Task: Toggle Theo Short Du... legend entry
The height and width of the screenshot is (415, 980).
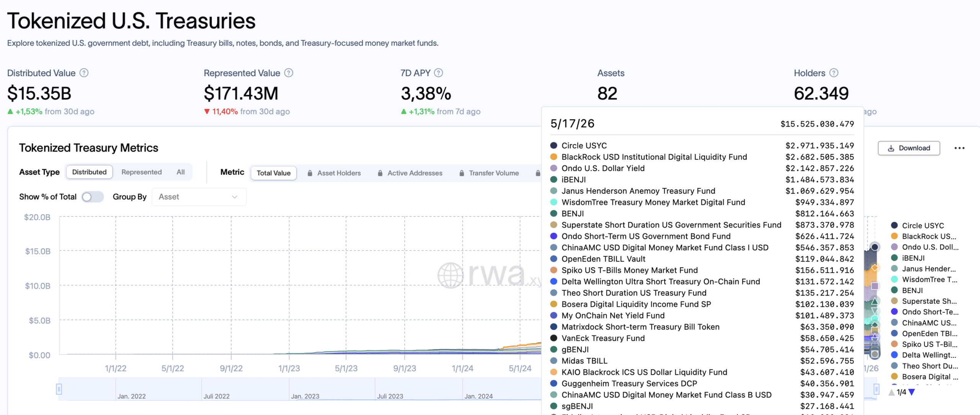Action: pyautogui.click(x=924, y=366)
